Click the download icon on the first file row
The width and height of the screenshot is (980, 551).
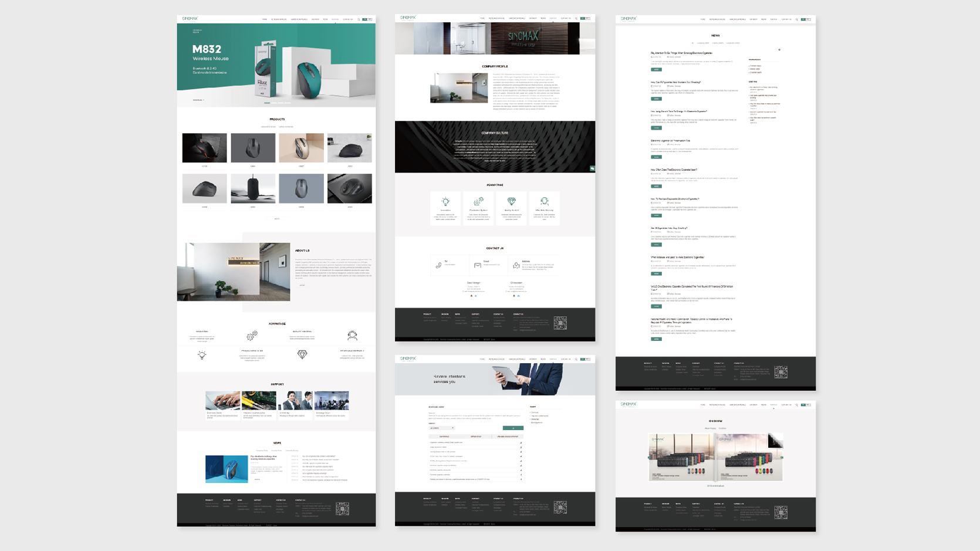(521, 442)
